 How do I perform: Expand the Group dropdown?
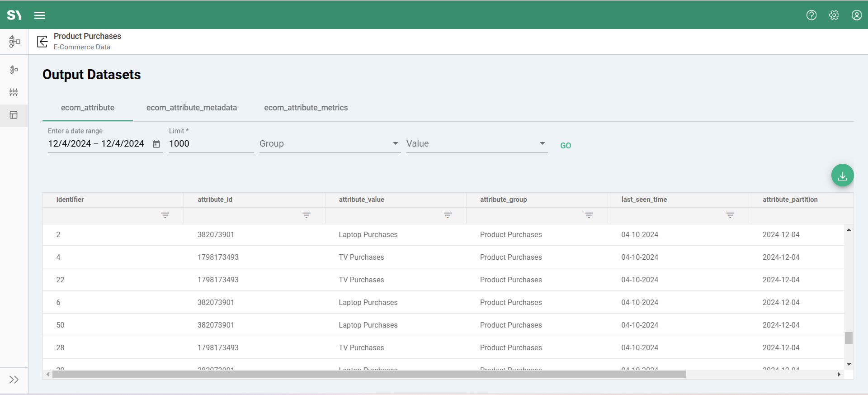coord(329,144)
